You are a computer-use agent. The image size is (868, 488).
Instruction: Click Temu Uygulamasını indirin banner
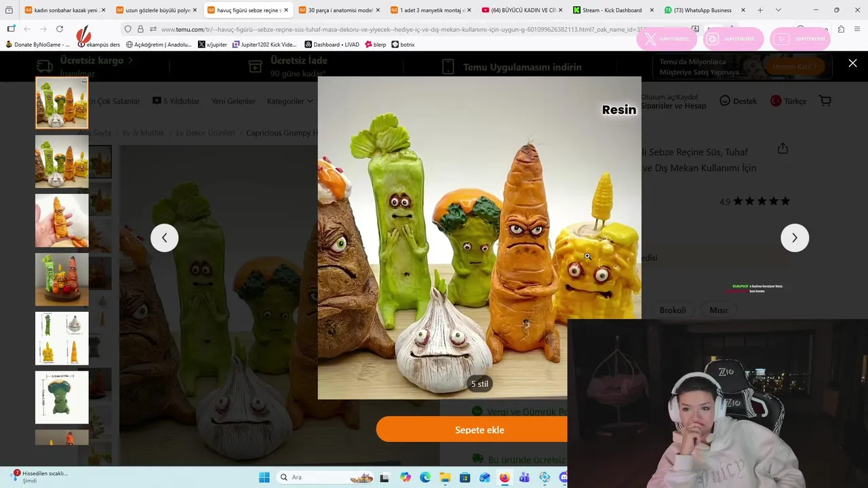[x=512, y=67]
